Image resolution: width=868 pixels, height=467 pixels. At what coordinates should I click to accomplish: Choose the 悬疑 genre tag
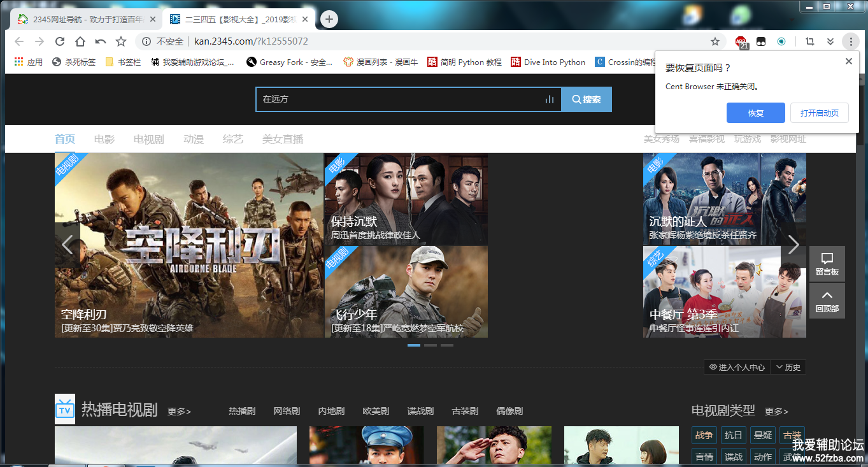coord(762,435)
